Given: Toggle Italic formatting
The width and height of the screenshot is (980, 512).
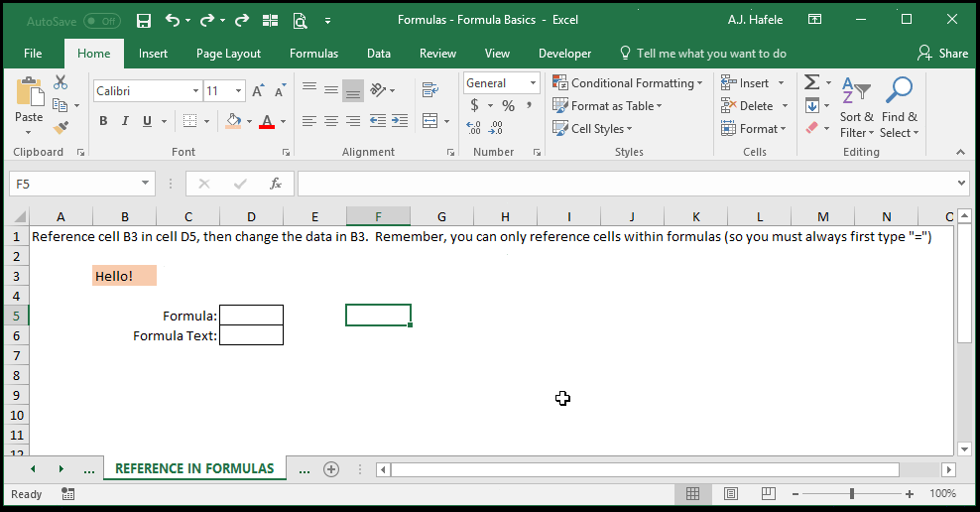Looking at the screenshot, I should pos(125,121).
